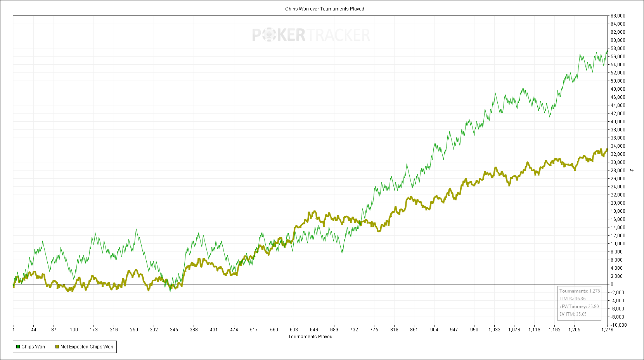Screen dimensions: 644x360
Task: Click the EV ITM: 35.05 stat line
Action: [x=573, y=314]
